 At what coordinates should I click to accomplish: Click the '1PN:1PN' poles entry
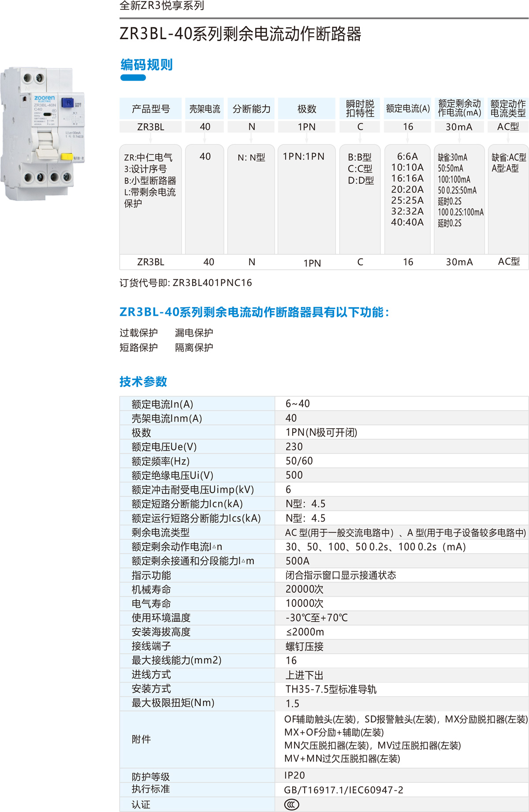click(304, 157)
